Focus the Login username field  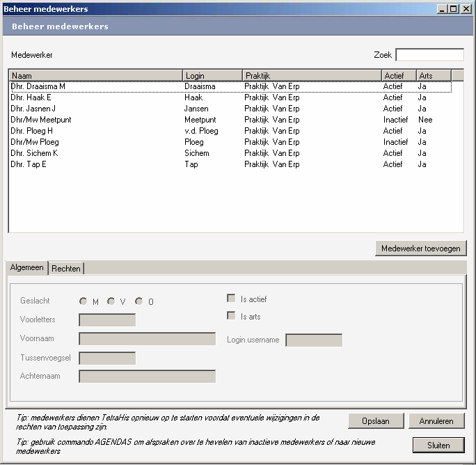314,340
